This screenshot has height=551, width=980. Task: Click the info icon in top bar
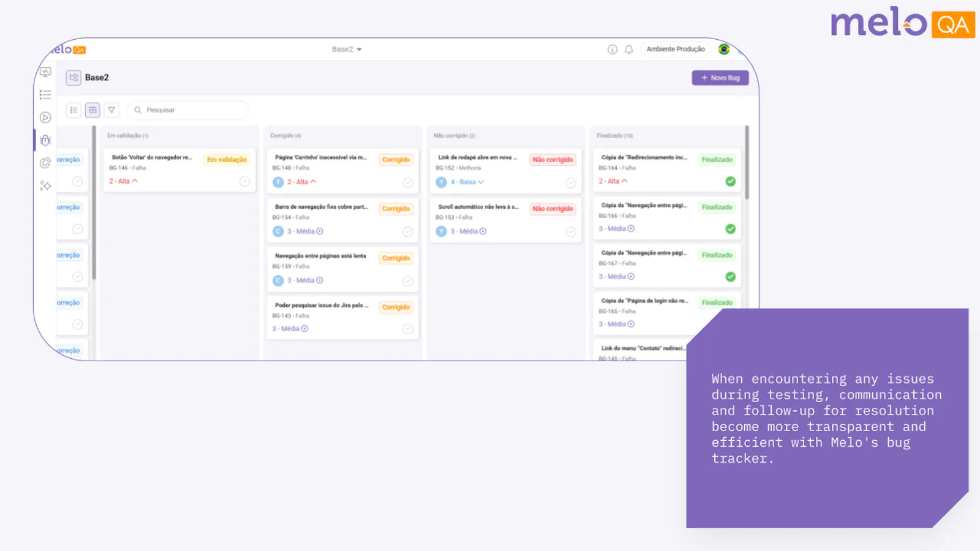pyautogui.click(x=612, y=50)
